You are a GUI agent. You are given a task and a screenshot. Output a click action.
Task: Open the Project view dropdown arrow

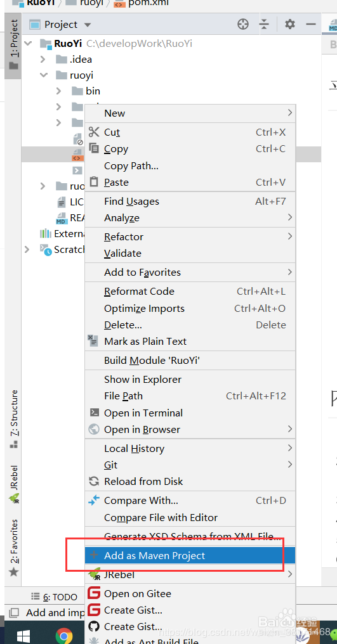click(87, 25)
